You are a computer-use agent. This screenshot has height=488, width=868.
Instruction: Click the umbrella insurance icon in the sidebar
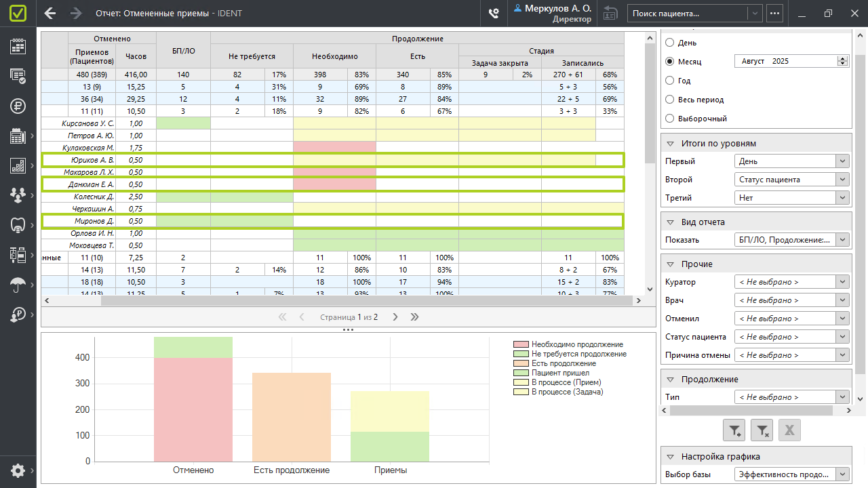click(x=18, y=285)
